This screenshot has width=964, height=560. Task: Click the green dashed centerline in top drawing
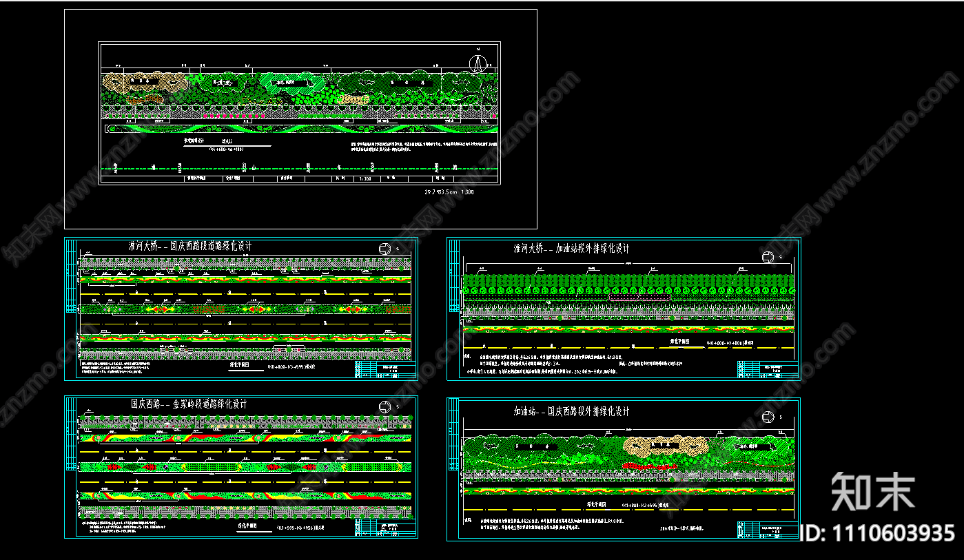(276, 167)
